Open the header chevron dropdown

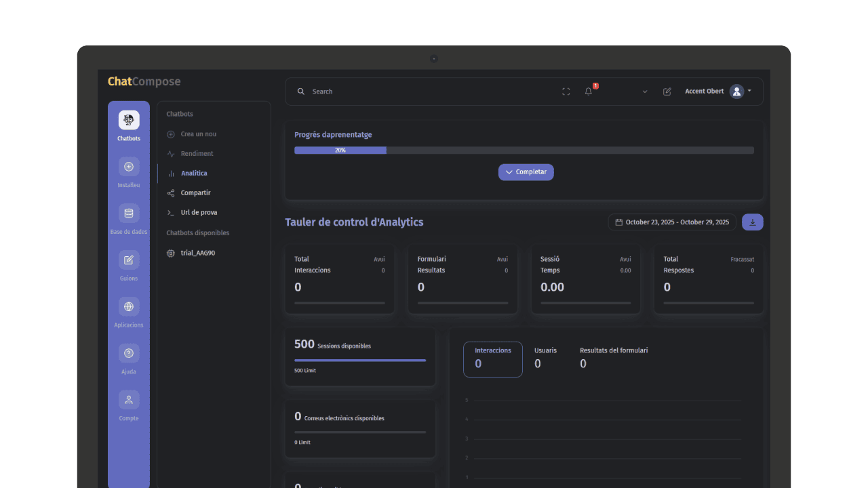coord(645,91)
